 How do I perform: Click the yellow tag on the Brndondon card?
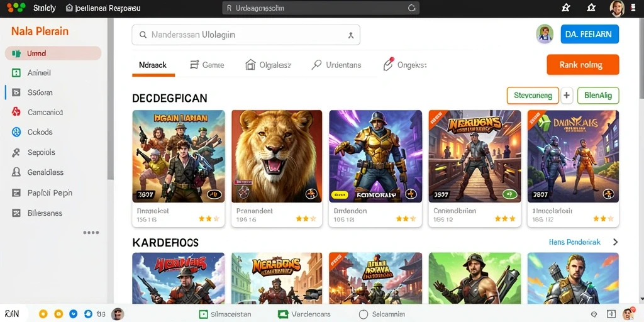point(339,194)
